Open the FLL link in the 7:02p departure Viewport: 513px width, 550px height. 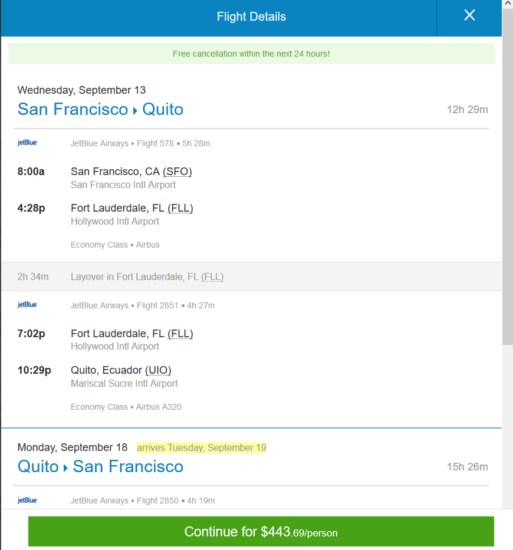(x=180, y=334)
